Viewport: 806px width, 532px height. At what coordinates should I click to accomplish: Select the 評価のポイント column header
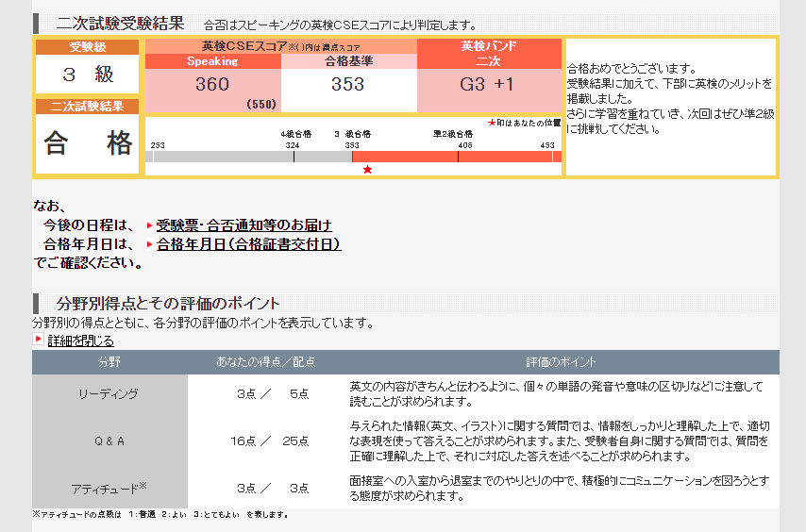tap(562, 362)
